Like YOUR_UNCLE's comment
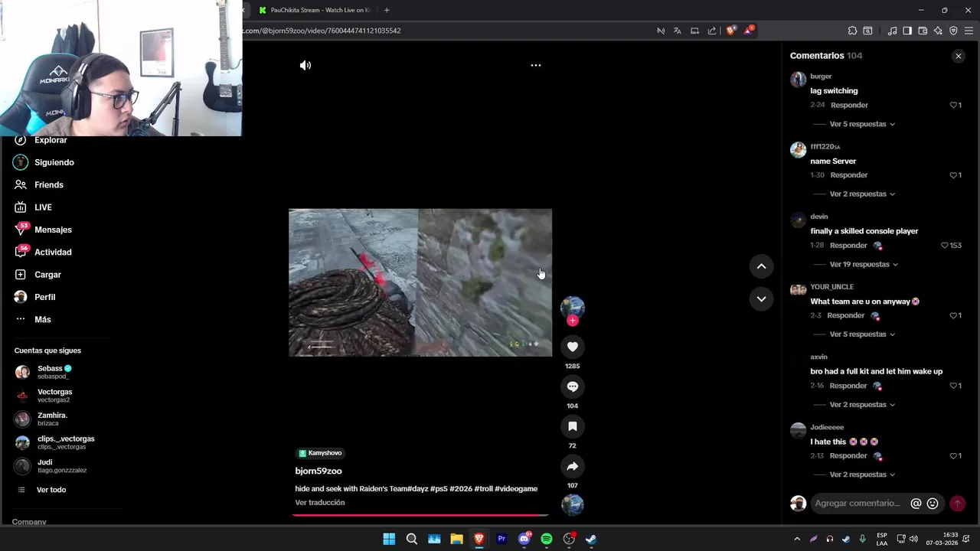 click(x=954, y=315)
